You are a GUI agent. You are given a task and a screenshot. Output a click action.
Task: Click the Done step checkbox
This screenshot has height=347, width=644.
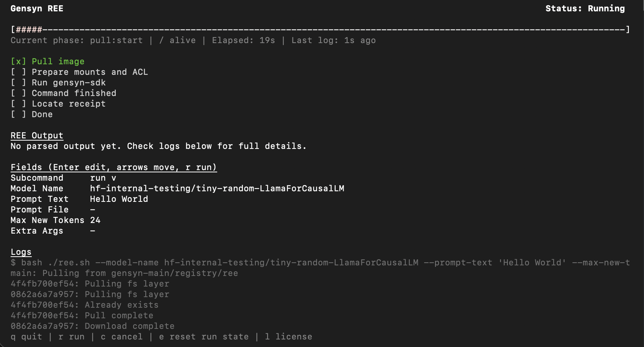pos(18,115)
